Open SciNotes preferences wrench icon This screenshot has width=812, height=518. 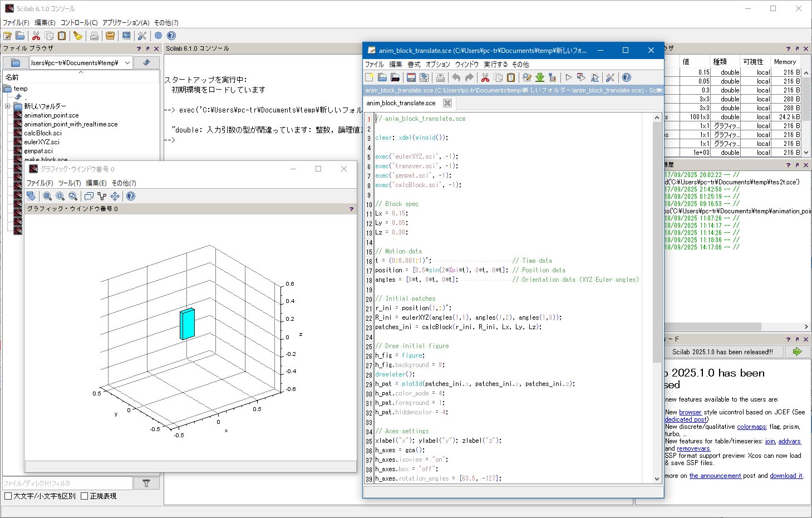610,77
